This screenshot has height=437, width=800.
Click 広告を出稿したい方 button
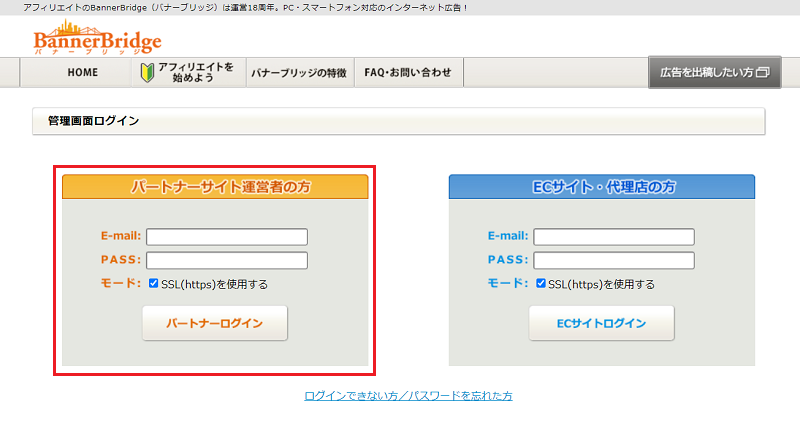coord(714,72)
